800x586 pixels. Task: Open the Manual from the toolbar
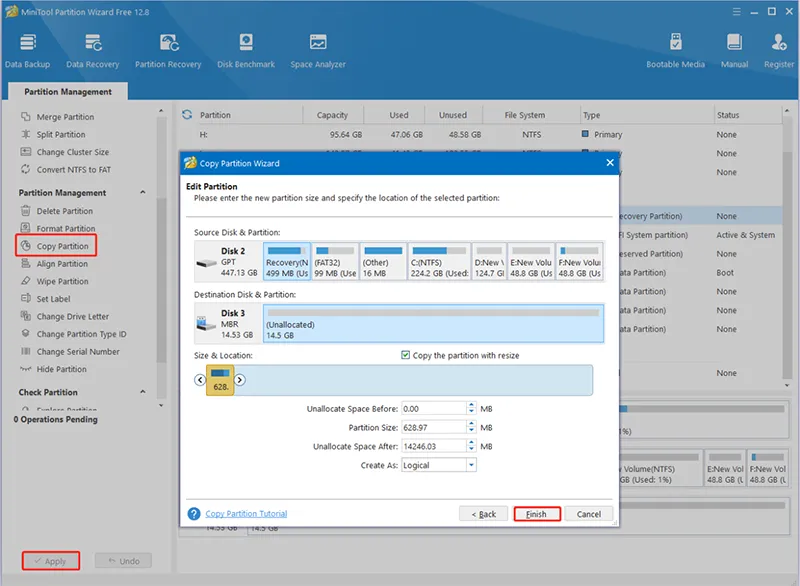tap(734, 50)
